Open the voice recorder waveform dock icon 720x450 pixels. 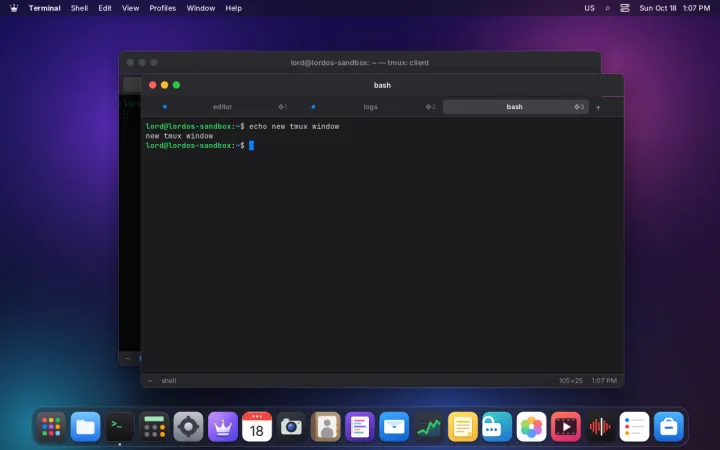(x=600, y=427)
